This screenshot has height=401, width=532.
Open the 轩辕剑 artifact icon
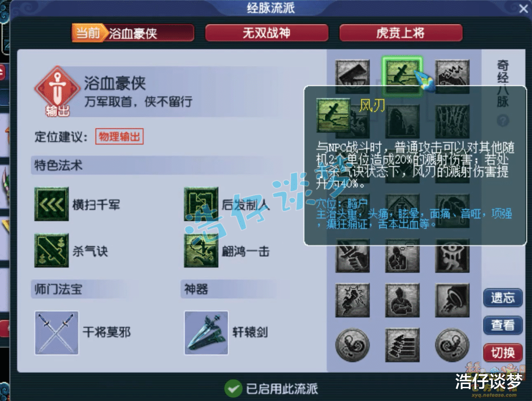[206, 333]
